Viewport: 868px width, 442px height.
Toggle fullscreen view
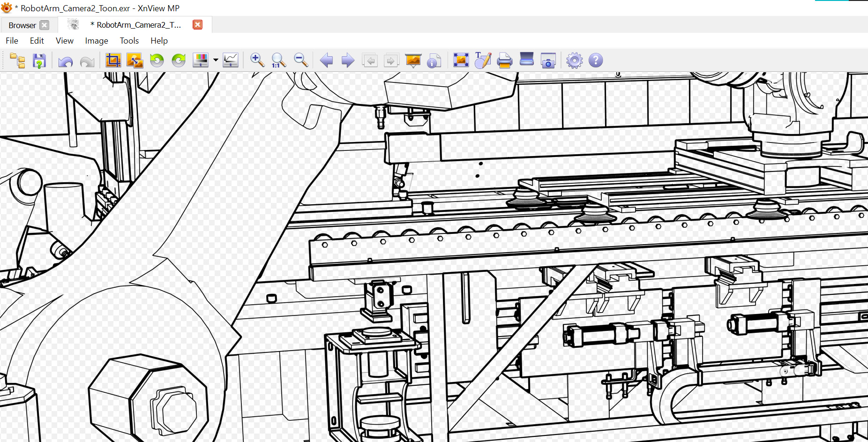coord(461,60)
